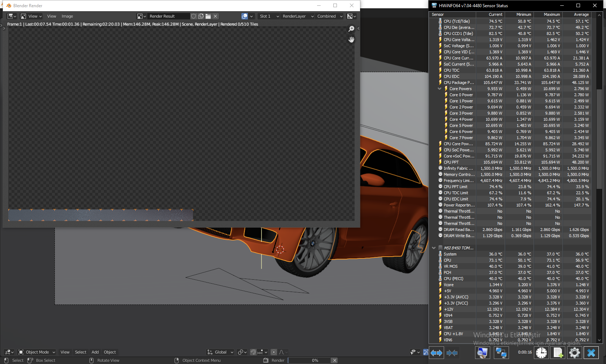Click the pan hand gizmo in render view
Screen dimensions: 606x364
351,40
